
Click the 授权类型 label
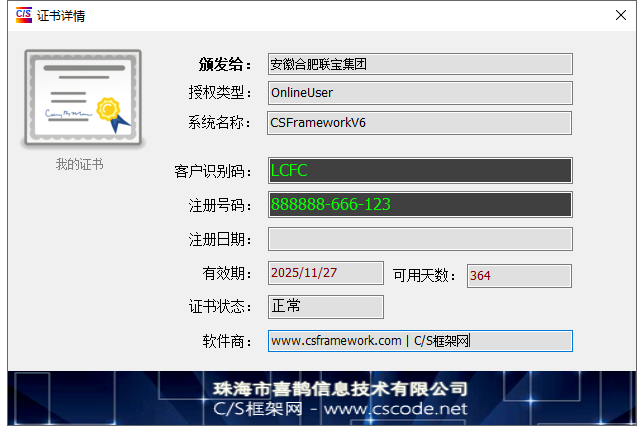point(220,92)
